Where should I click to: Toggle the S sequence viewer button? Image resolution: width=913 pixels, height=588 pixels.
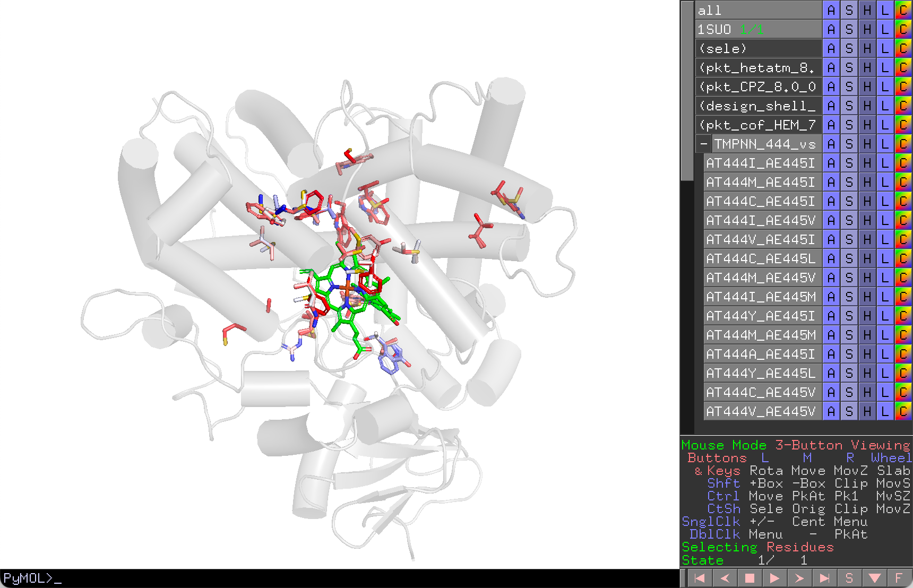pos(849,578)
